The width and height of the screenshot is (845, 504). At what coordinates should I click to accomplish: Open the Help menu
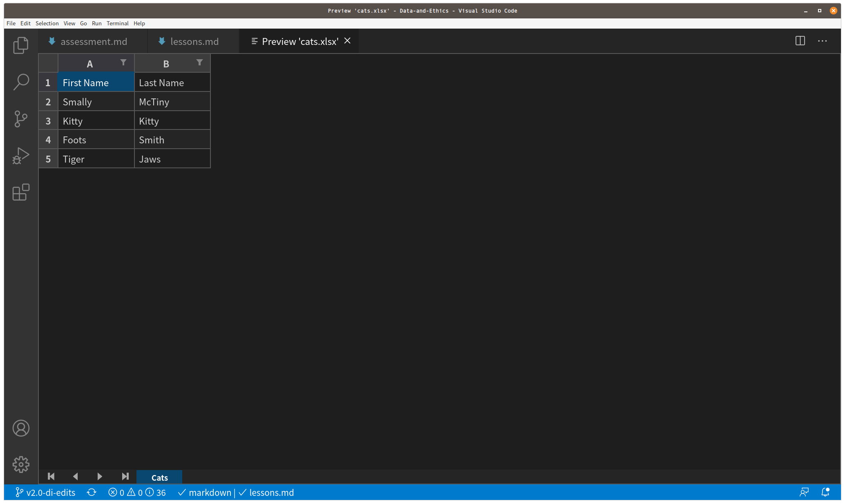[x=139, y=23]
